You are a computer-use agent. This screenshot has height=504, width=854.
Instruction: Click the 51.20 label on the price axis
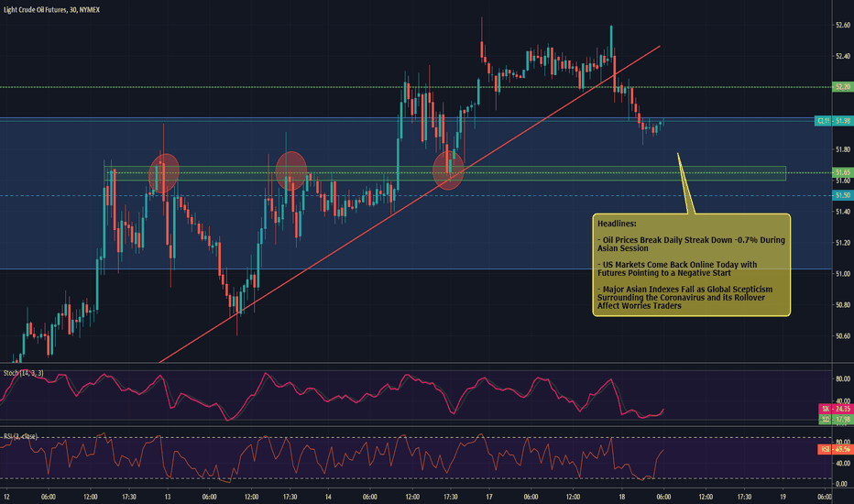click(843, 243)
